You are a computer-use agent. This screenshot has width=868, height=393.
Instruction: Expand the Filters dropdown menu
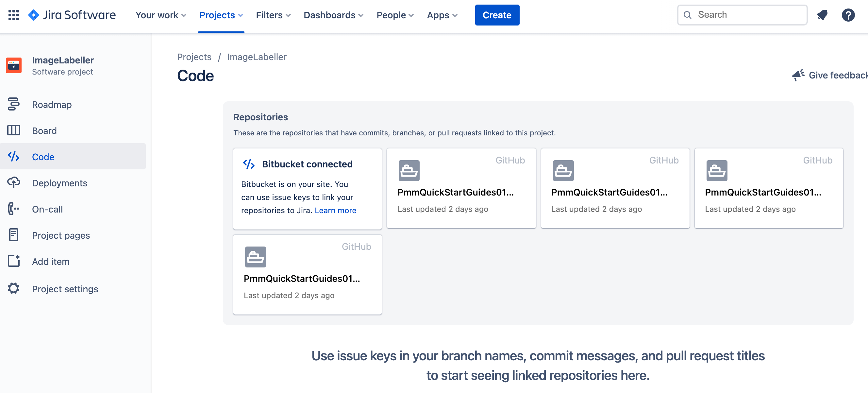274,15
